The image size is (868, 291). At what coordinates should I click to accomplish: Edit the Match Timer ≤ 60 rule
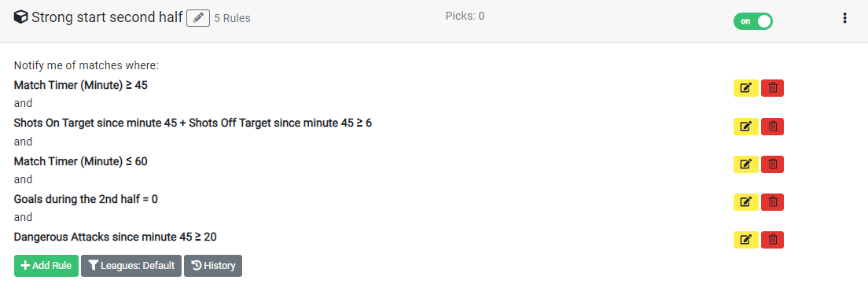[745, 164]
